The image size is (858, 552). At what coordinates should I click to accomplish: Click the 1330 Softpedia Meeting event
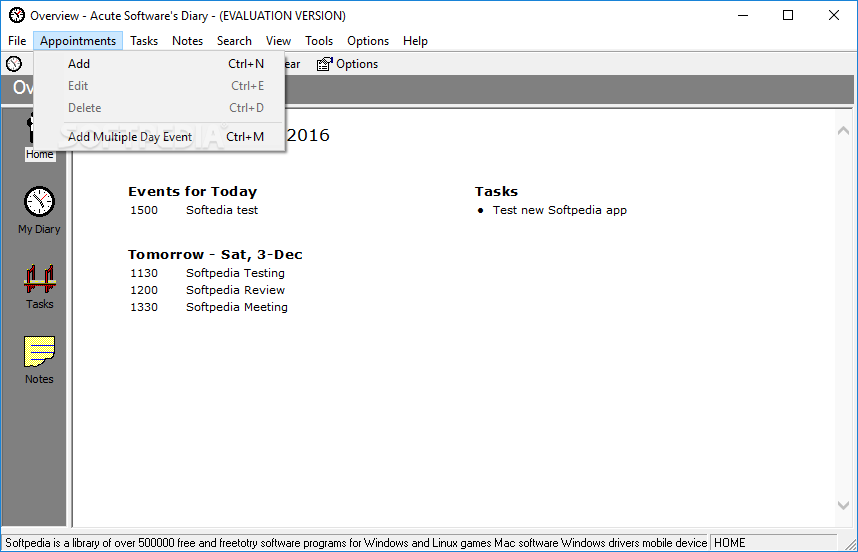click(x=208, y=307)
